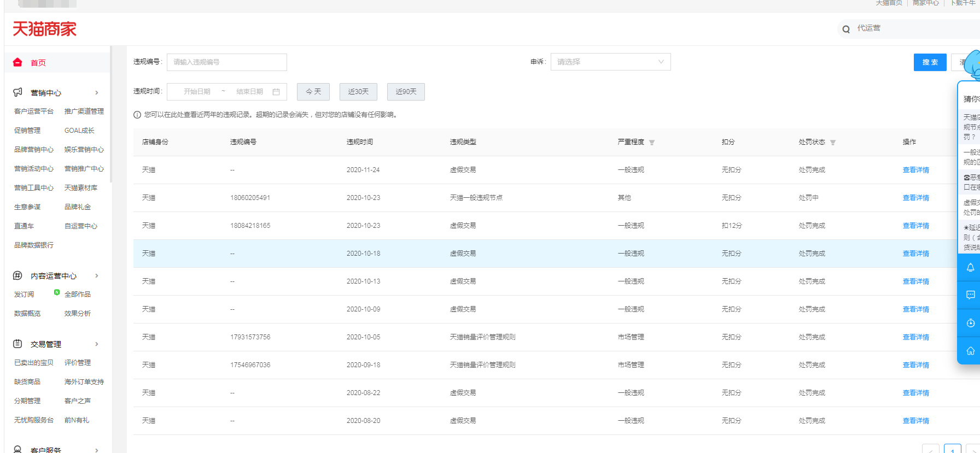Open 查看详情 for the 2020-10-18 record
The image size is (980, 453).
tap(916, 254)
